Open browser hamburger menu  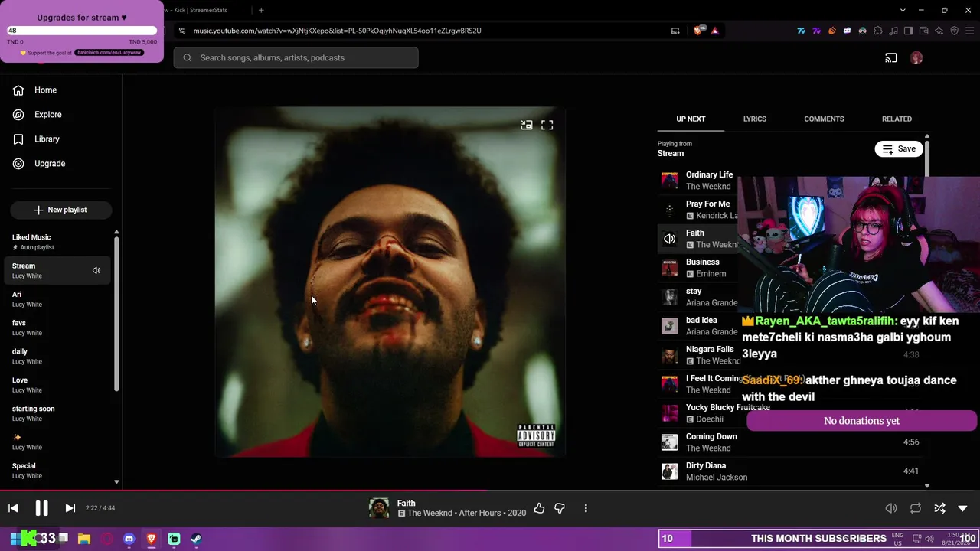click(969, 31)
